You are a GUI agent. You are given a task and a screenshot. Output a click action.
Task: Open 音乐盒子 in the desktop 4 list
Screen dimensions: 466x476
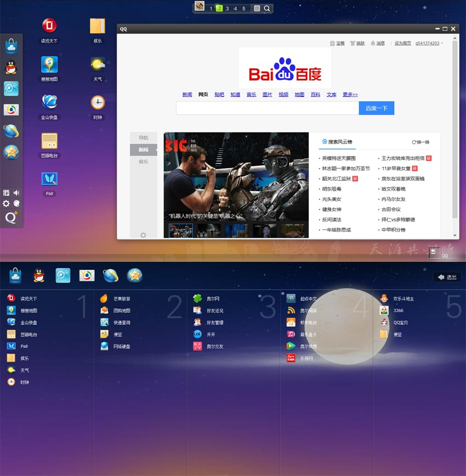[x=302, y=334]
